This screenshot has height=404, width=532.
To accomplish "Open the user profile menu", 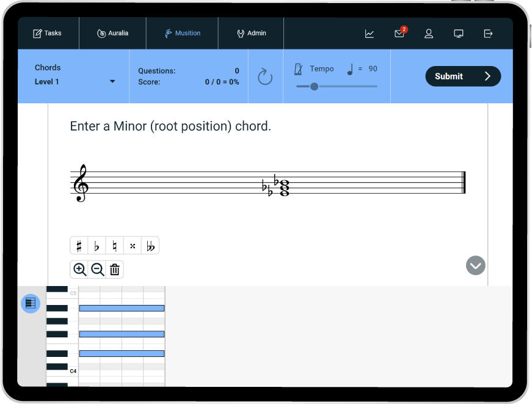I will coord(429,34).
